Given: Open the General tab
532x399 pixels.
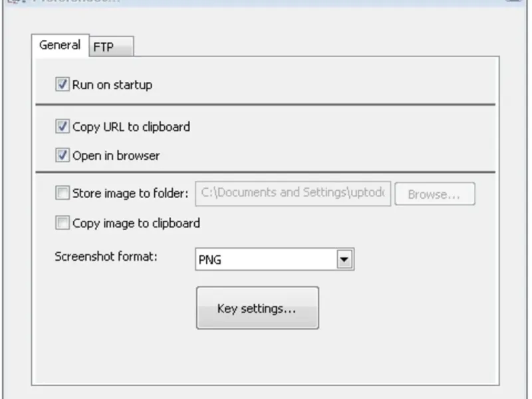Looking at the screenshot, I should click(x=60, y=45).
